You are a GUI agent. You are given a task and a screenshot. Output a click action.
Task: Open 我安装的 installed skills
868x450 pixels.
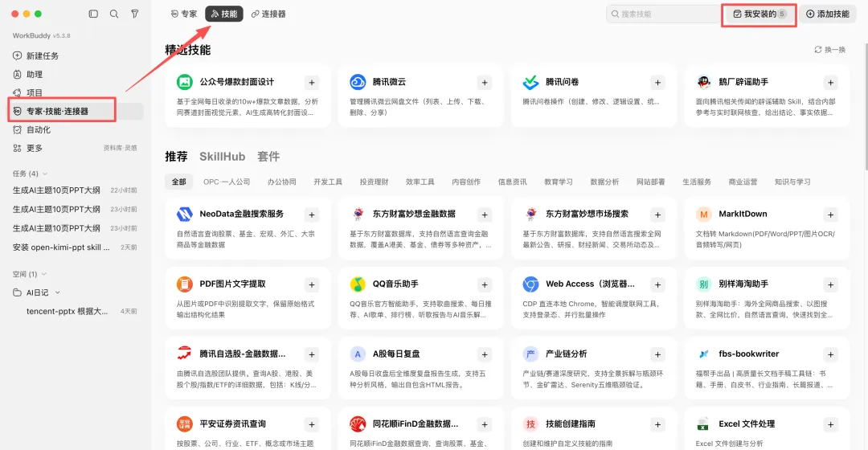759,14
